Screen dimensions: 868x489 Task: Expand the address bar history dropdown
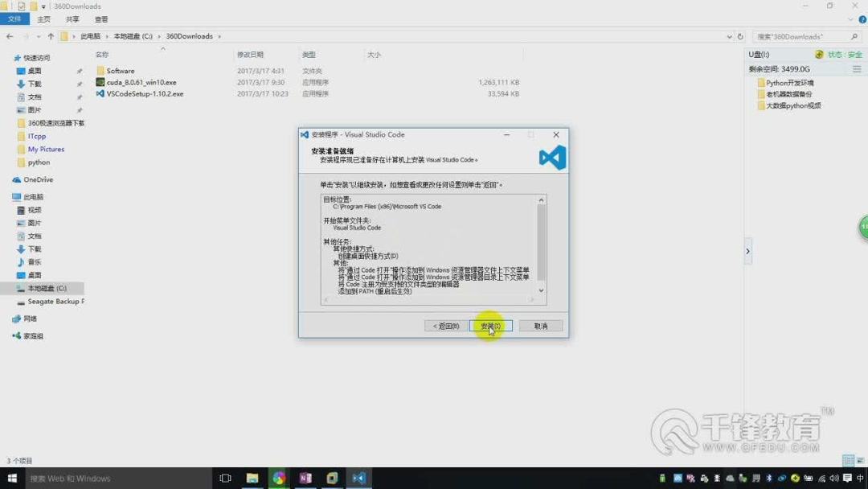click(x=728, y=35)
